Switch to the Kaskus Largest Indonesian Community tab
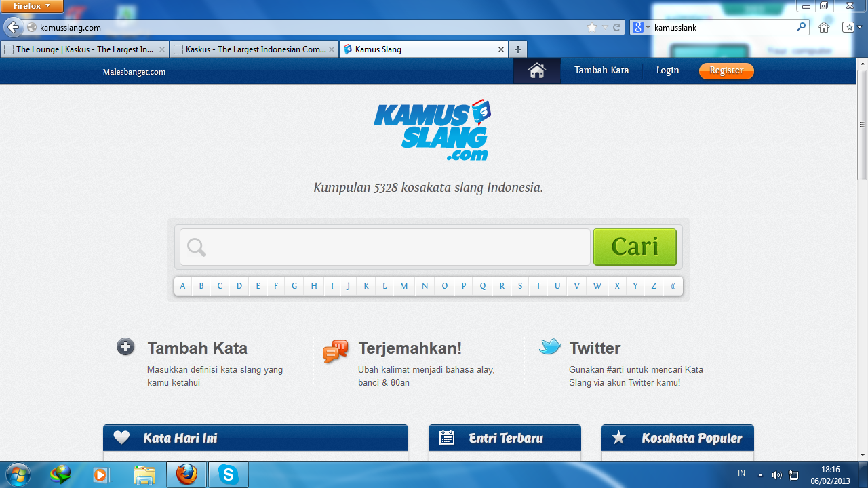868x488 pixels. 254,49
